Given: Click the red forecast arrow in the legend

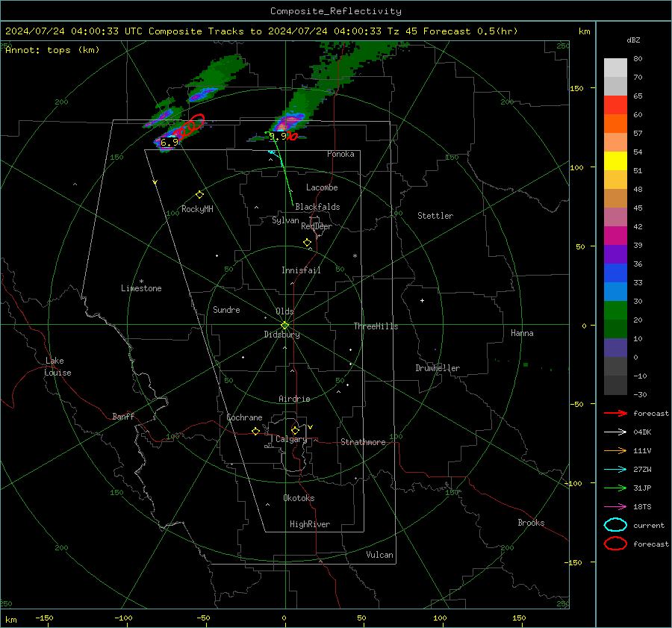Looking at the screenshot, I should (615, 413).
